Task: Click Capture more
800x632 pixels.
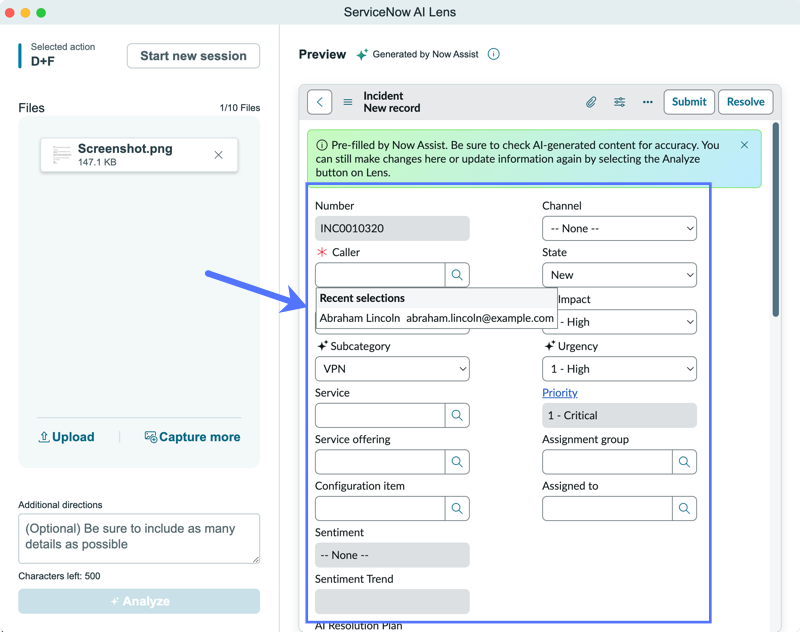Action: click(192, 437)
